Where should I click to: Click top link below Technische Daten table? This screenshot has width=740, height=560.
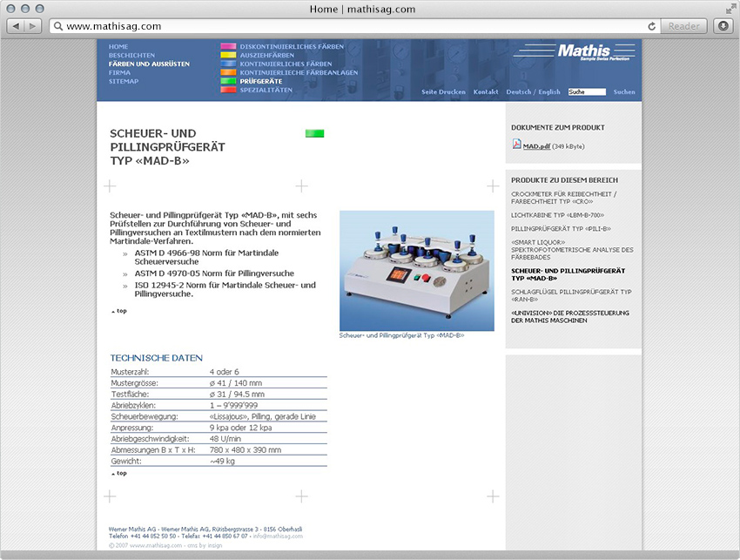119,473
